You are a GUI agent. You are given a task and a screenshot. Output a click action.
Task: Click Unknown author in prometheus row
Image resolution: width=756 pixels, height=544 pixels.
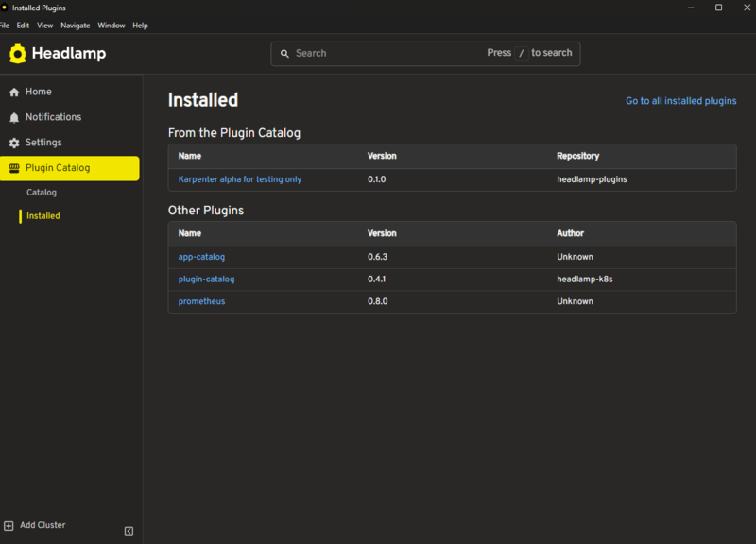[x=575, y=301]
